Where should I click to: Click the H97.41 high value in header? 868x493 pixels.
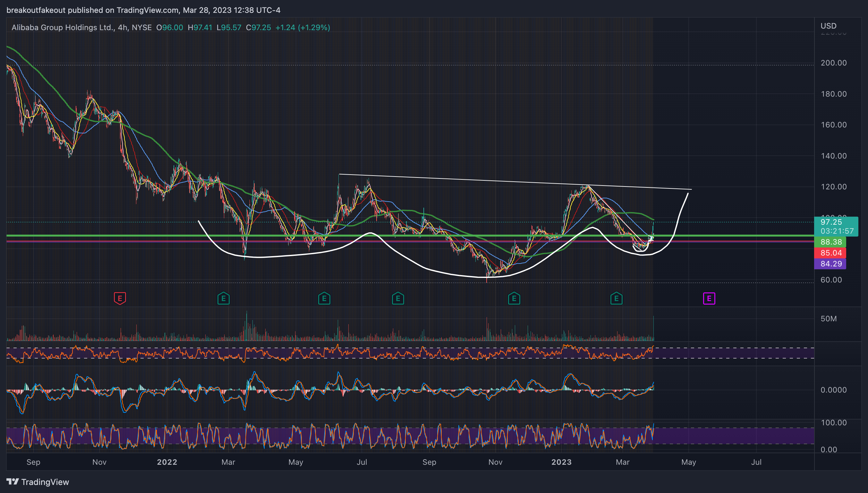(200, 27)
